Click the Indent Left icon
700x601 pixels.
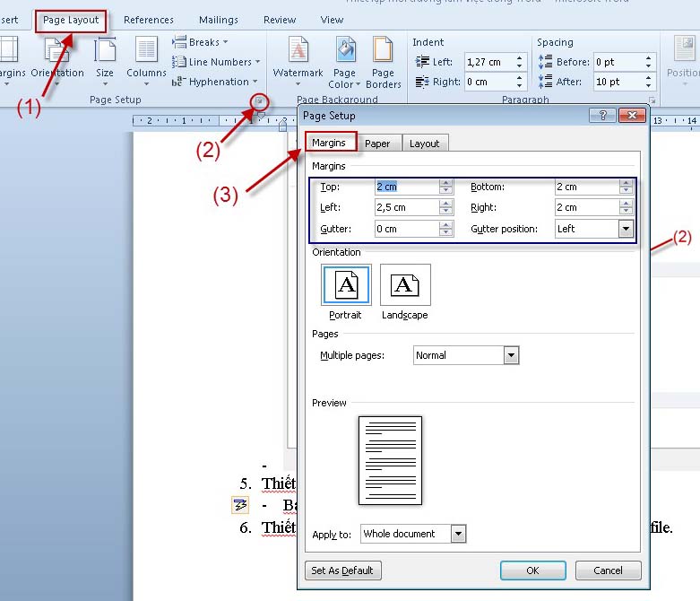(422, 62)
